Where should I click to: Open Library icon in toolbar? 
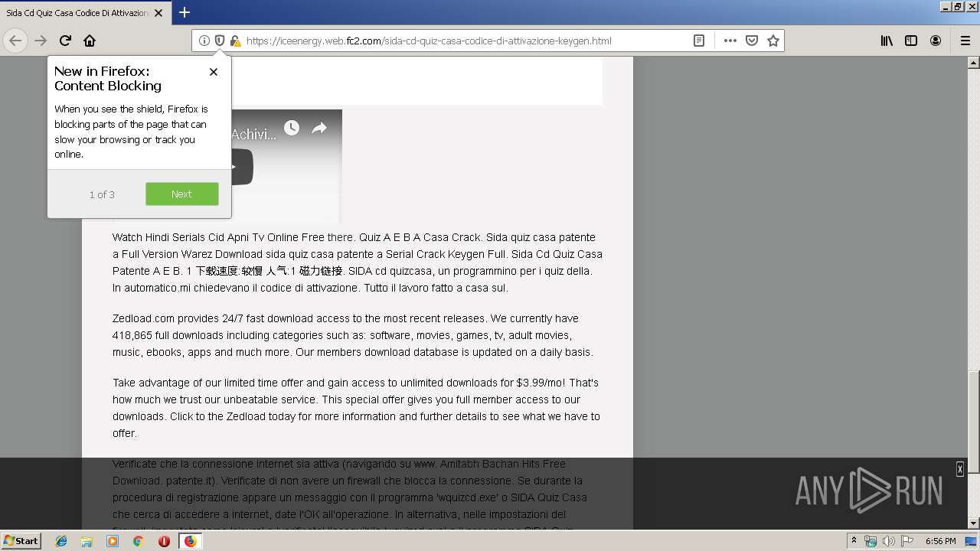tap(887, 41)
